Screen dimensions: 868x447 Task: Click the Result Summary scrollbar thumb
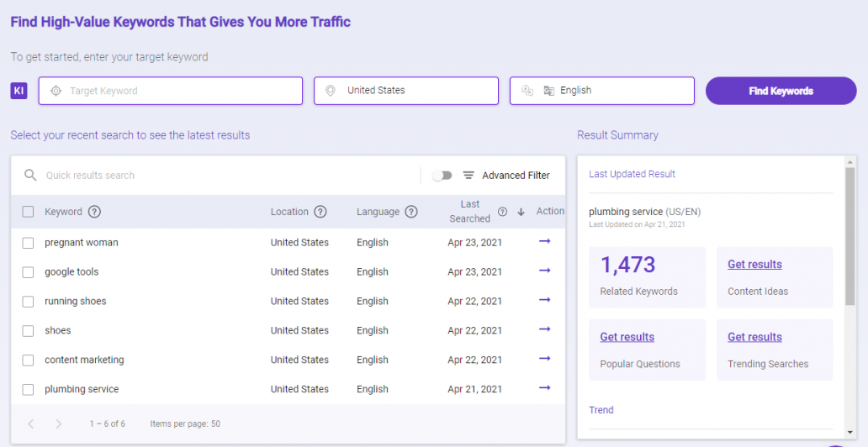(850, 236)
